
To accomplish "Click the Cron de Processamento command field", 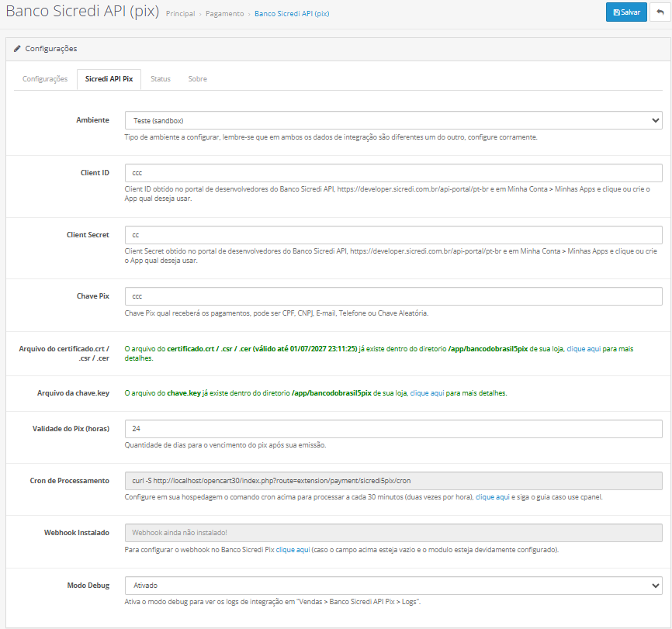I will [393, 481].
